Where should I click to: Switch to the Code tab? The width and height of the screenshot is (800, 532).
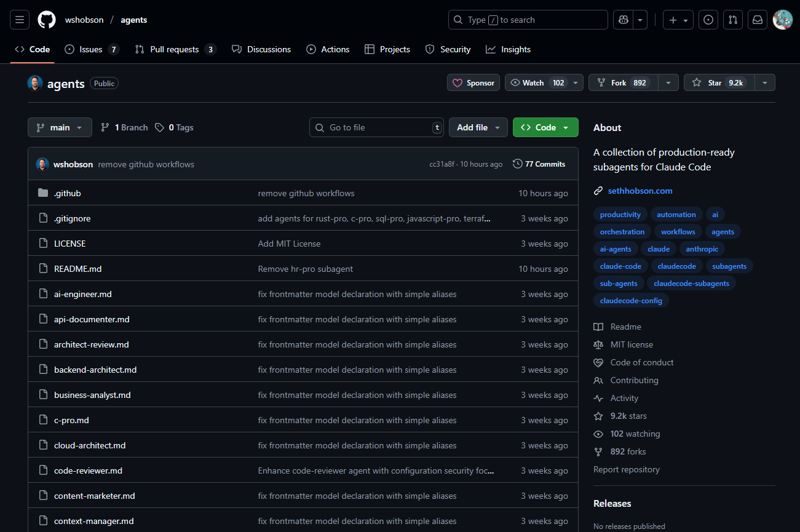33,49
